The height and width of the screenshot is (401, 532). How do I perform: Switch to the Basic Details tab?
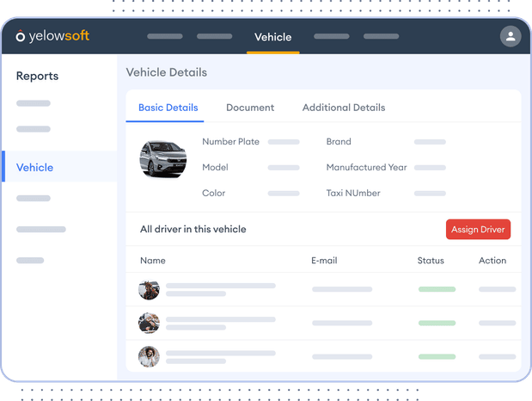click(168, 108)
